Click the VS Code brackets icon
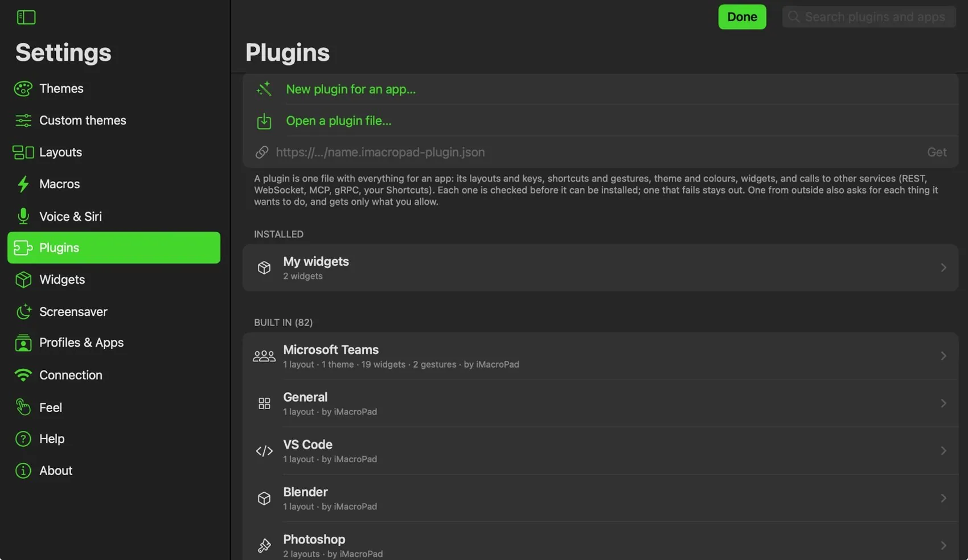The image size is (968, 560). coord(264,451)
